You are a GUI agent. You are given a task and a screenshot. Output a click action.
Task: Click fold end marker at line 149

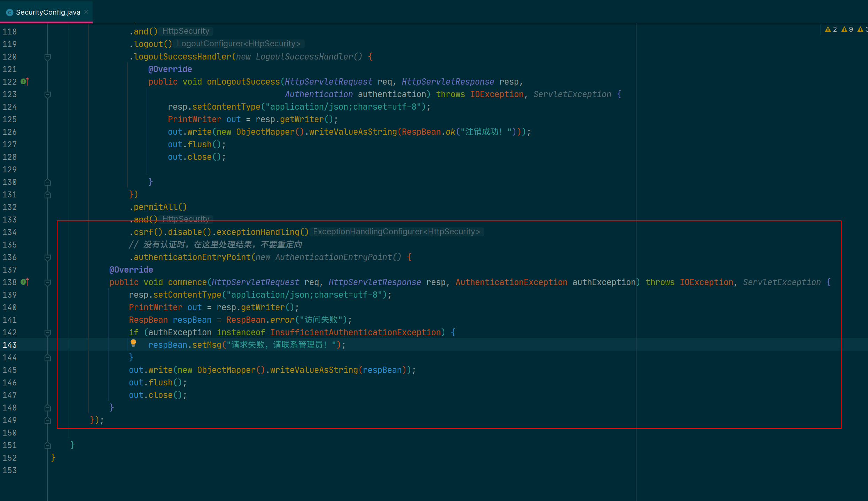click(x=48, y=421)
